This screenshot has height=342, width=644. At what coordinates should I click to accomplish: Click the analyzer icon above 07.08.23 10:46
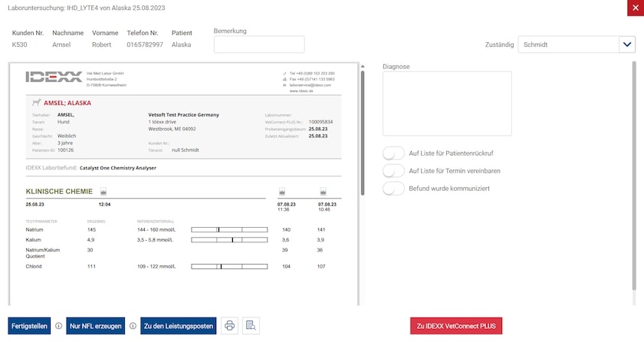324,192
